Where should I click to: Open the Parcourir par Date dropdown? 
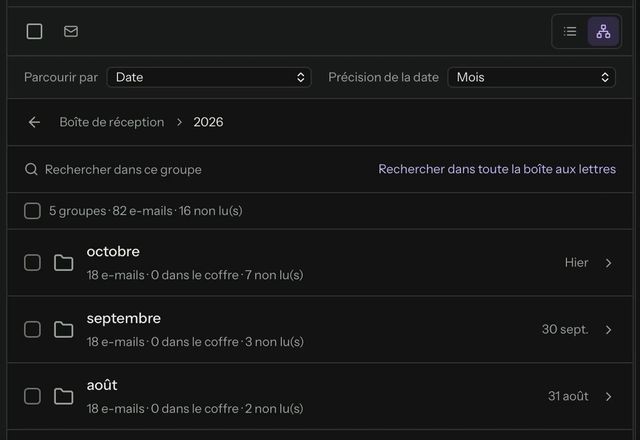click(x=209, y=78)
